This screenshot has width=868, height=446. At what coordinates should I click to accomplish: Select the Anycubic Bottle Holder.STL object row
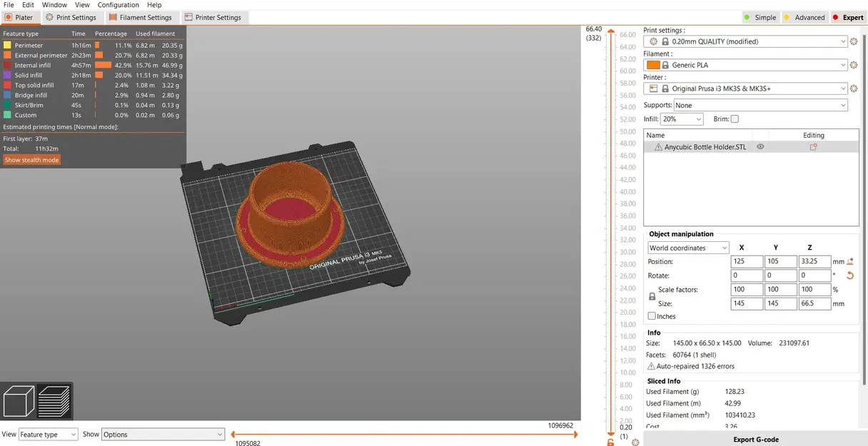coord(751,146)
